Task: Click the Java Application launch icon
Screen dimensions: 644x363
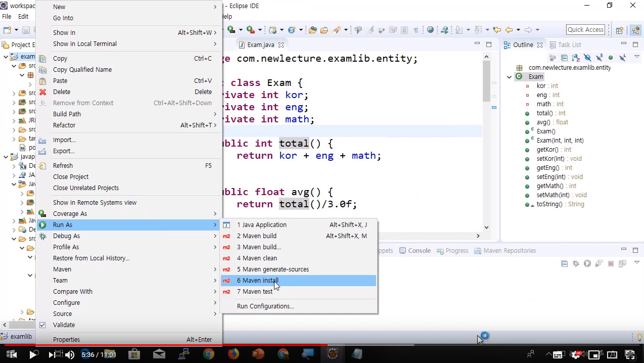Action: [x=226, y=225]
